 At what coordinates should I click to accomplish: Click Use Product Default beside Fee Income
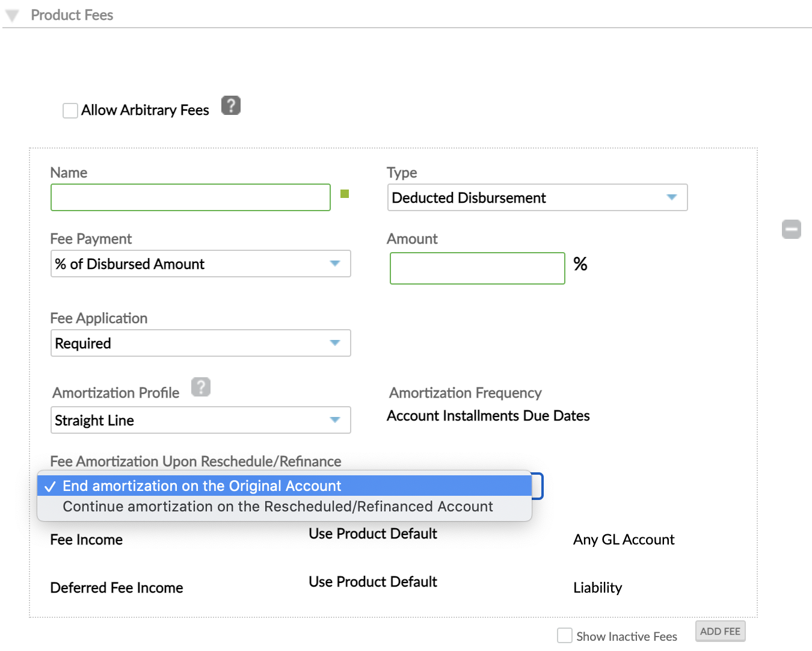point(372,534)
